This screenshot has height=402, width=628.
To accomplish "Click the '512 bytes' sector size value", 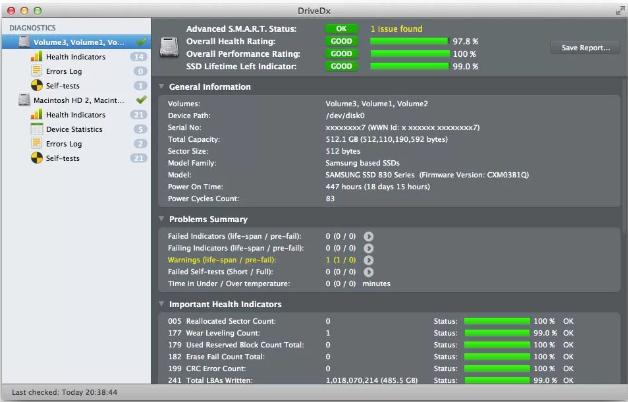I will click(x=343, y=151).
